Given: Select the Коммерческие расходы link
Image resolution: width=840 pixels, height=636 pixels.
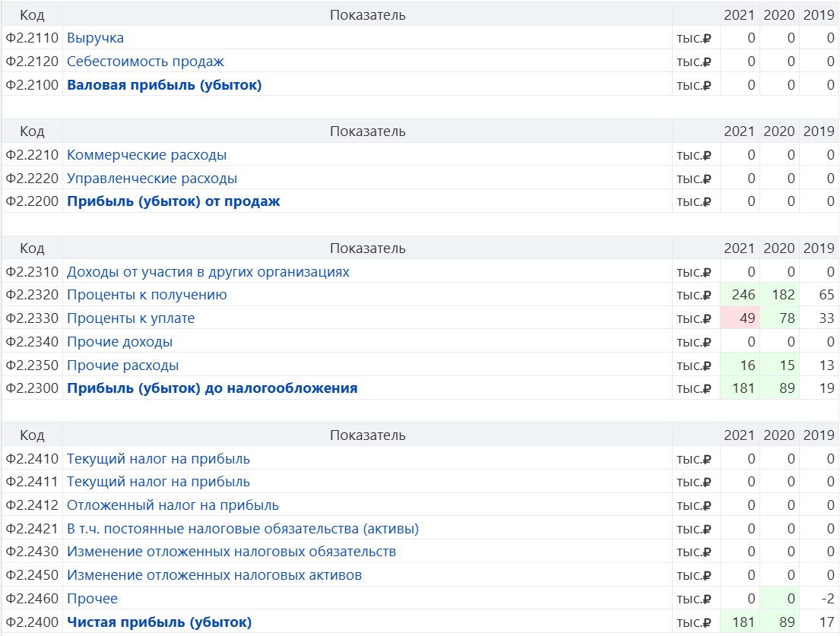Looking at the screenshot, I should (147, 155).
